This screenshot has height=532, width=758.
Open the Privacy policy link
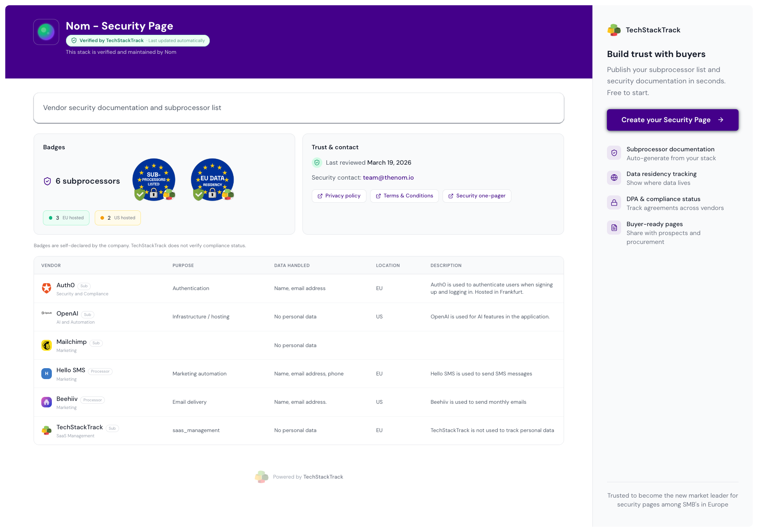(x=339, y=196)
